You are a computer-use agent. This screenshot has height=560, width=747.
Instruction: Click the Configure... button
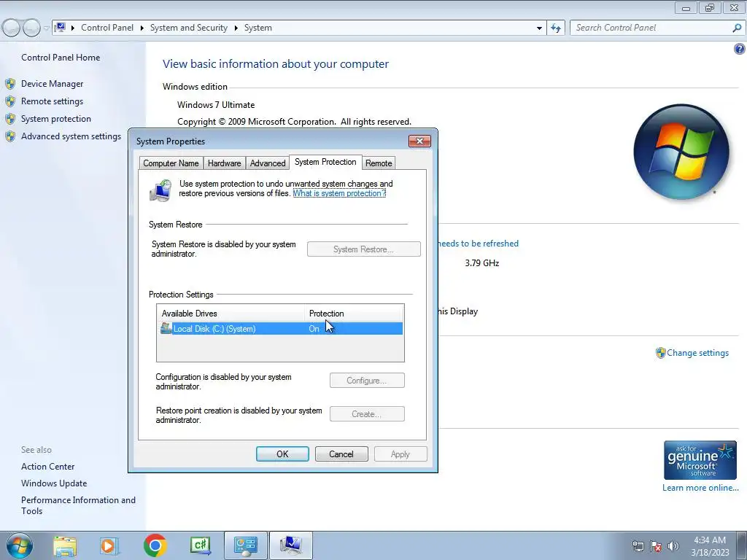(367, 381)
